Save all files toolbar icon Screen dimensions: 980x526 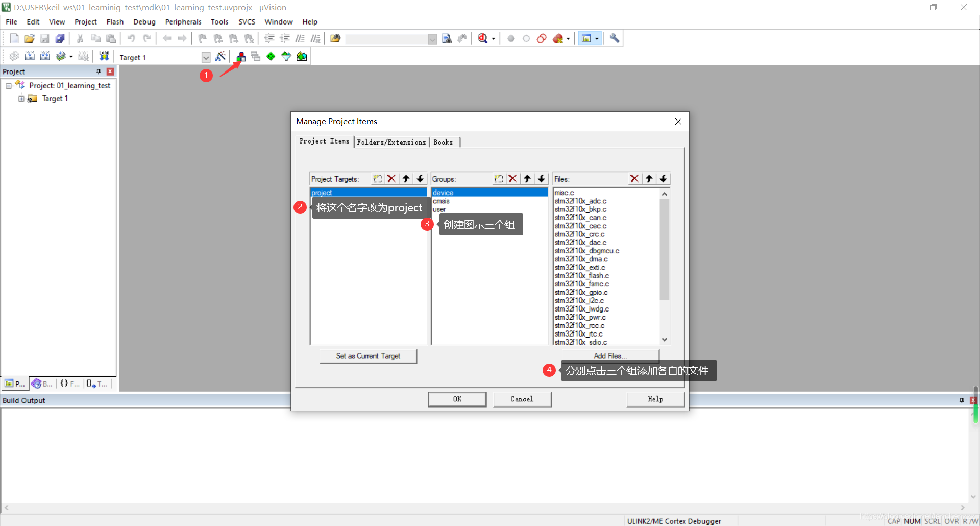tap(60, 38)
